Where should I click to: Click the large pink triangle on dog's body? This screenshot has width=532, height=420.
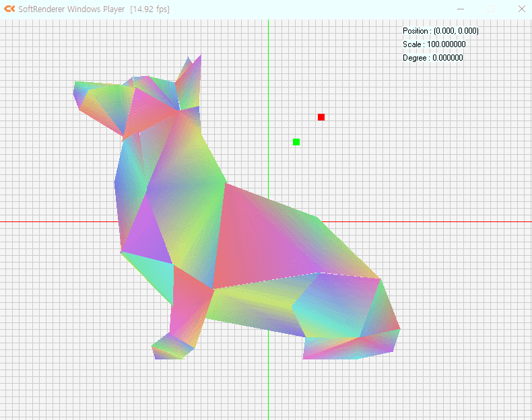coord(263,236)
